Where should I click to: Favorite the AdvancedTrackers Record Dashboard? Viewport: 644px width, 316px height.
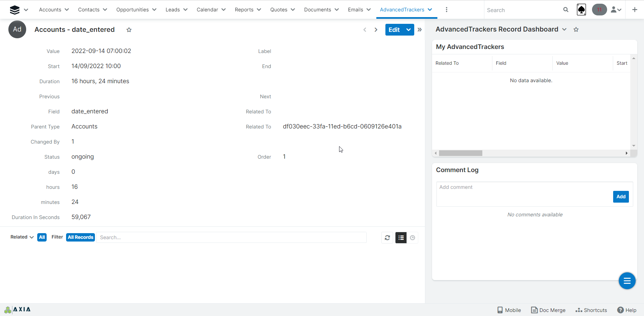pos(576,30)
